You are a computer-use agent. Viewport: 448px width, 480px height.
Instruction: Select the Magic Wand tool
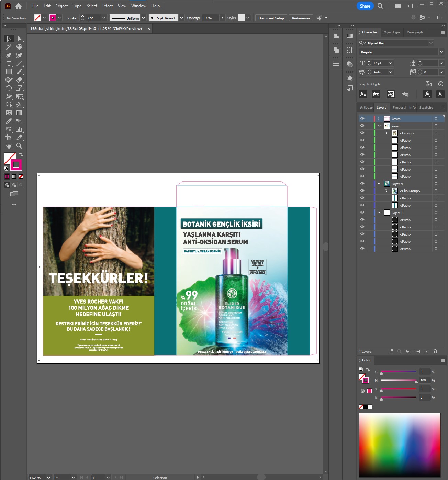pos(9,47)
